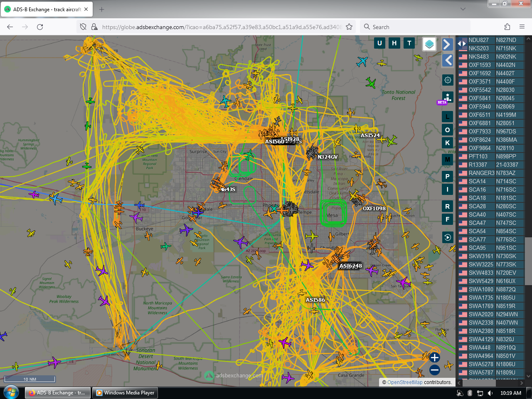Select NDU827 row in aircraft list

[491, 40]
